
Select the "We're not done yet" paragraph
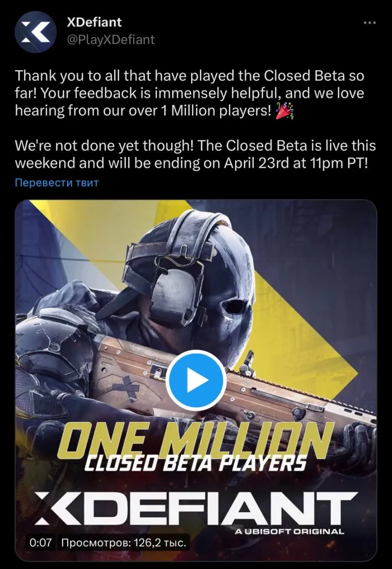[195, 154]
